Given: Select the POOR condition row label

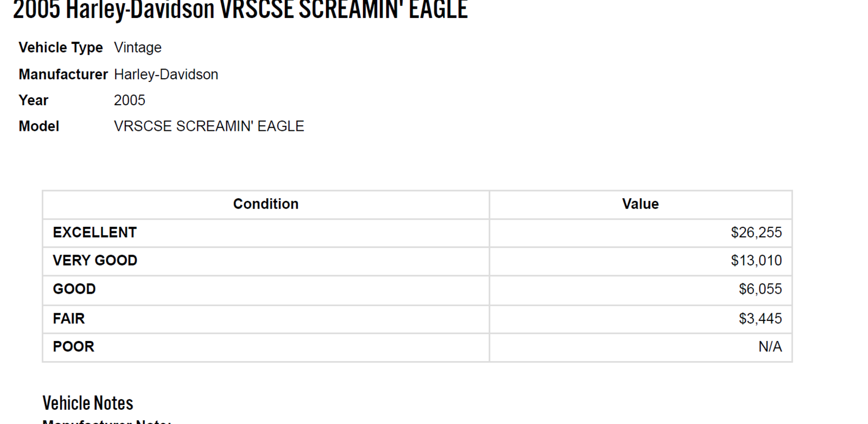Looking at the screenshot, I should point(74,347).
